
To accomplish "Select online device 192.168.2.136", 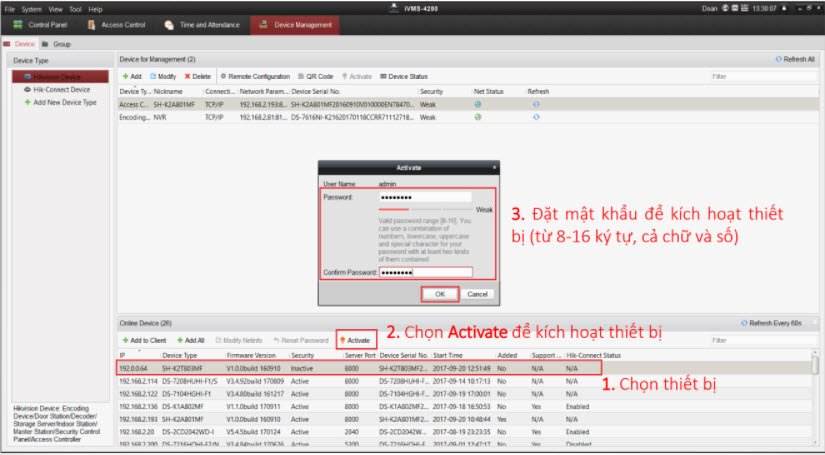I will [465, 407].
